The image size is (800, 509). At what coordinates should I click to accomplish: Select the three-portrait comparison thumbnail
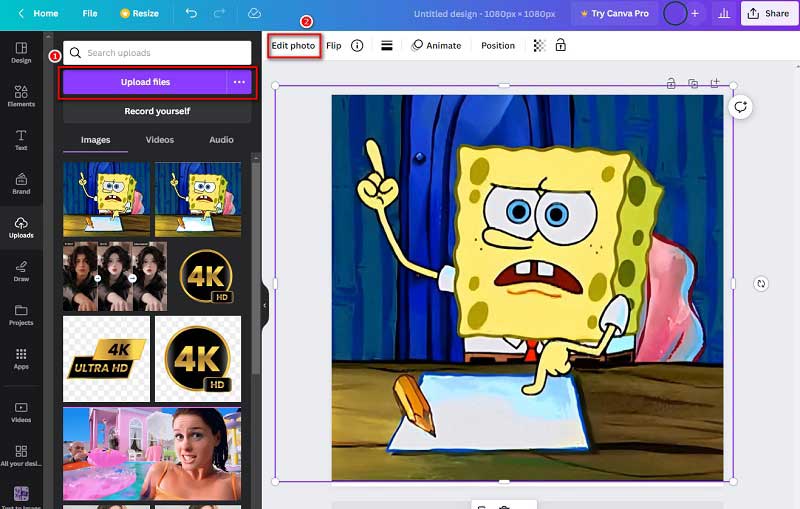[115, 276]
